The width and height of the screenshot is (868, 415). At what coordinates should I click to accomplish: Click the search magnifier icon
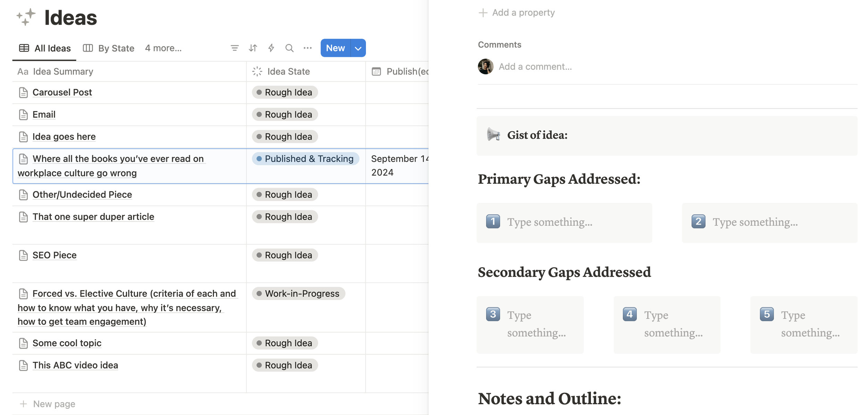(289, 48)
